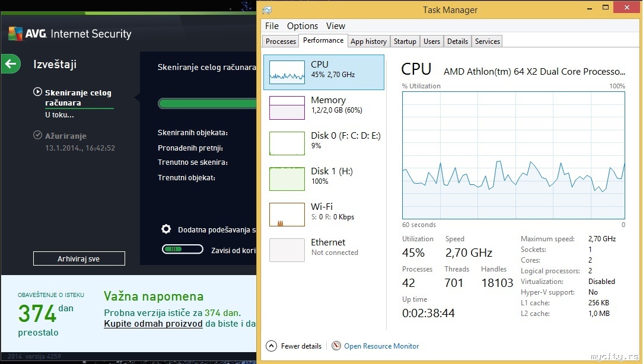Select the Ethernet adapter entry

(287, 250)
